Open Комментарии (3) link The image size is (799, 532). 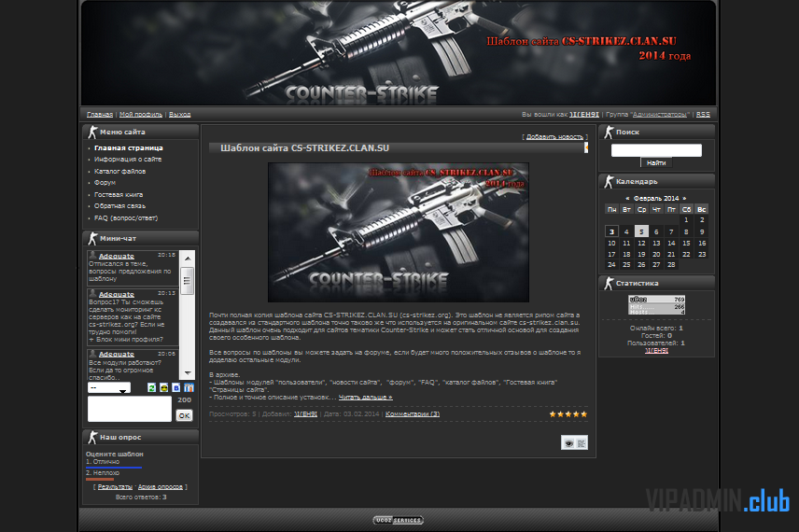(x=413, y=413)
